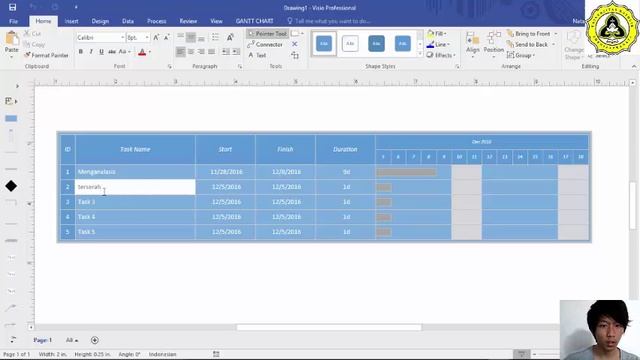Image resolution: width=640 pixels, height=360 pixels.
Task: Open the Line dropdown
Action: pos(438,44)
